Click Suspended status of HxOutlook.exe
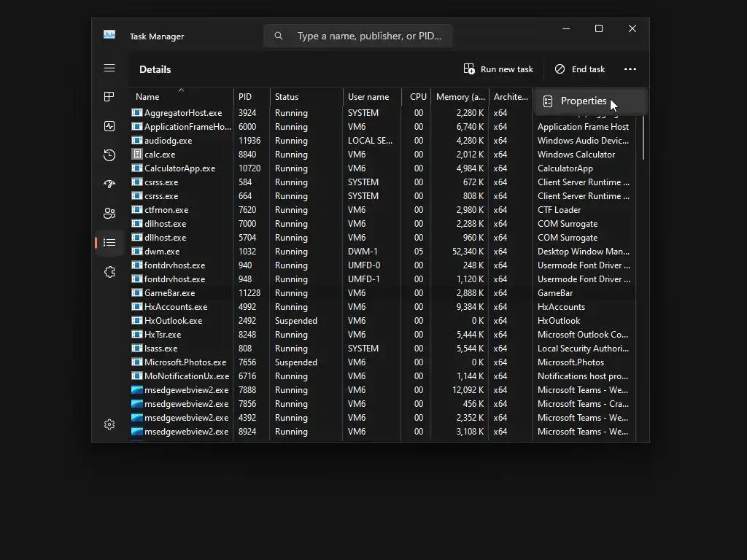Screen dimensions: 747x560 (x=296, y=321)
